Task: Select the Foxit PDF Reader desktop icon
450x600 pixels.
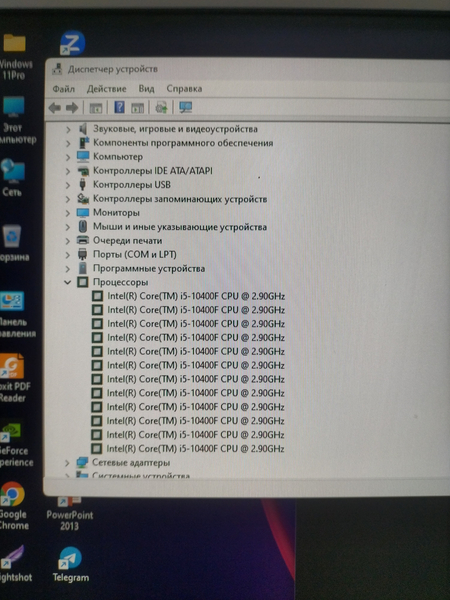Action: [x=15, y=378]
